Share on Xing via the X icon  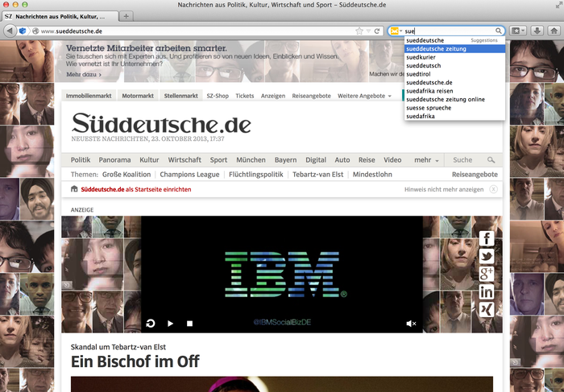487,309
